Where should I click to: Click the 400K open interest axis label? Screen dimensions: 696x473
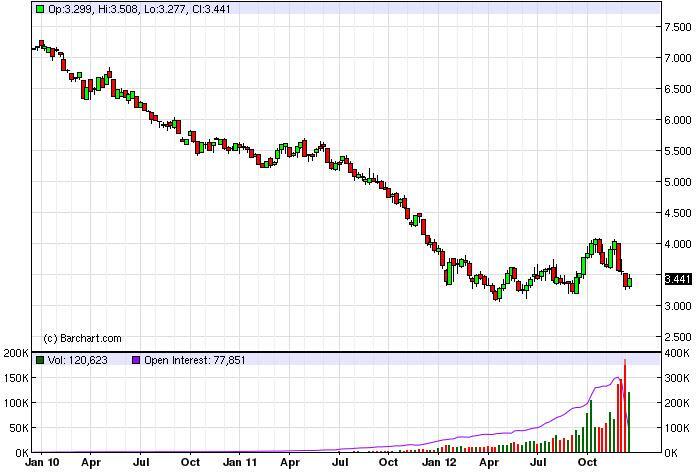678,354
